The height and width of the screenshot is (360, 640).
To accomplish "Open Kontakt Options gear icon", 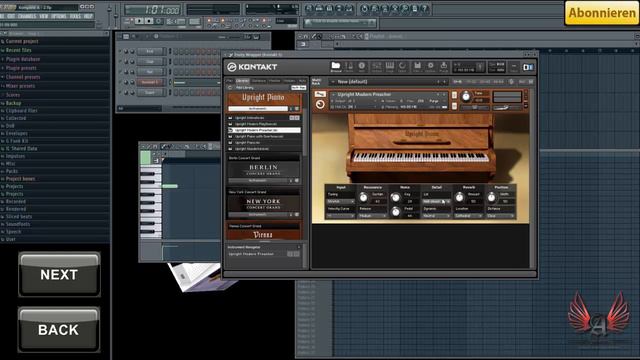I will pos(430,67).
